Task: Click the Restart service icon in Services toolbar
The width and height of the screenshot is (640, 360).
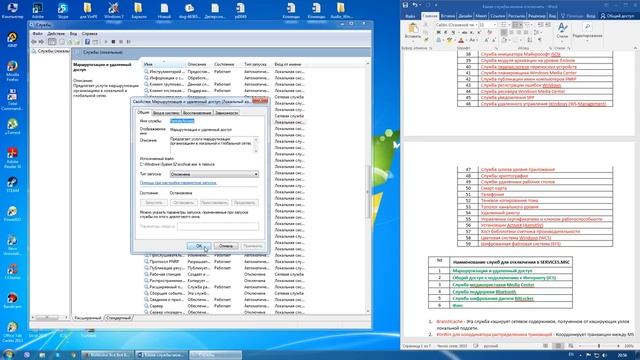Action: [129, 42]
